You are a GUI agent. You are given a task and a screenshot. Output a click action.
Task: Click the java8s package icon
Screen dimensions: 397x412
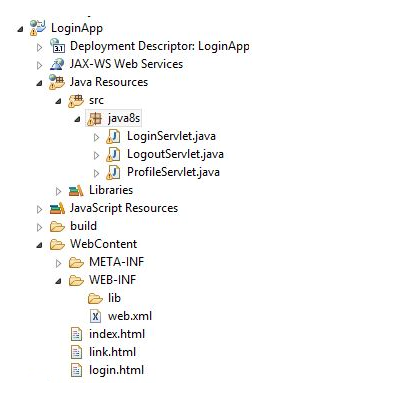tap(95, 118)
